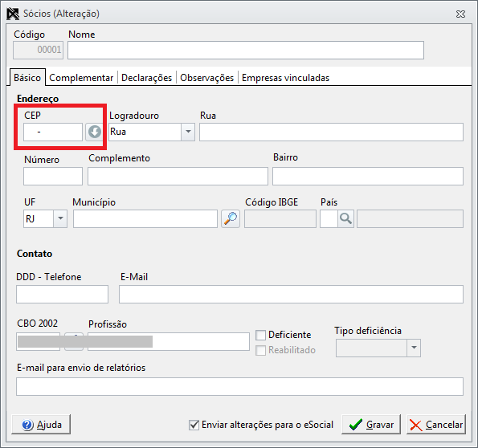Click the País search magnifier icon
Viewport: 478px width, 448px height.
tap(345, 218)
